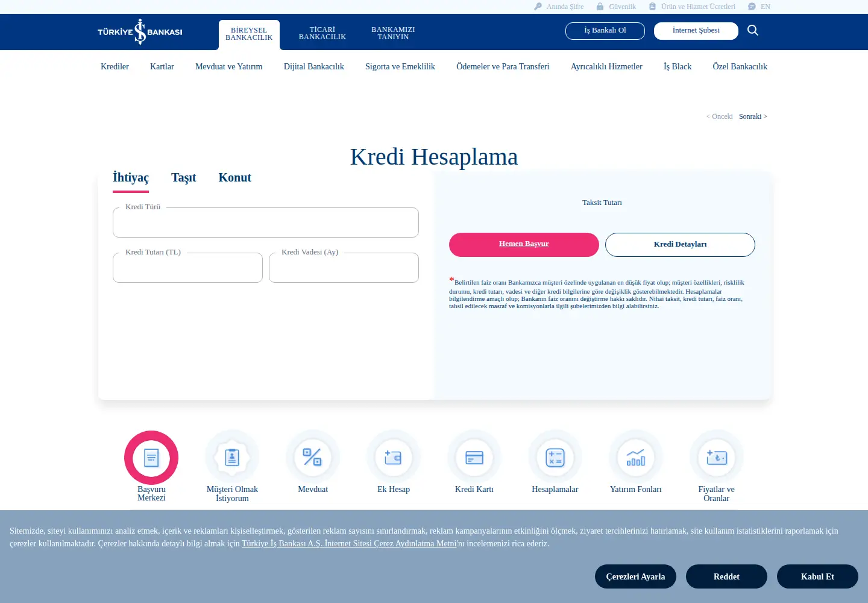Screen dimensions: 868x603
Task: Open Ödemeler ve Para Transferi menu
Action: (503, 67)
